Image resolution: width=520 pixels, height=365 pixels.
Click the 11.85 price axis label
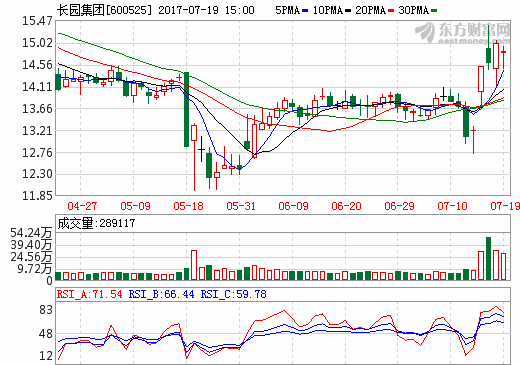[x=37, y=195]
